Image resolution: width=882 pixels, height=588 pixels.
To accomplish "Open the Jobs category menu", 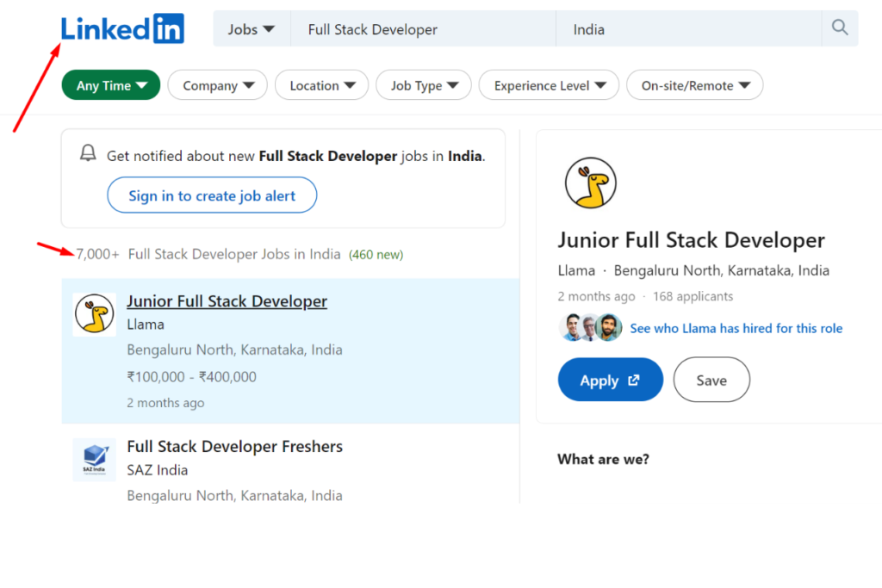I will click(x=251, y=28).
